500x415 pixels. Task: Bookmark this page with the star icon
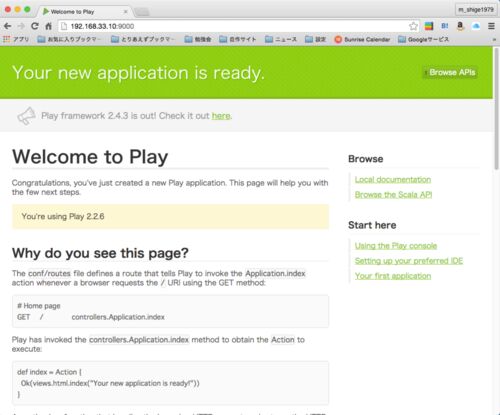tap(413, 26)
